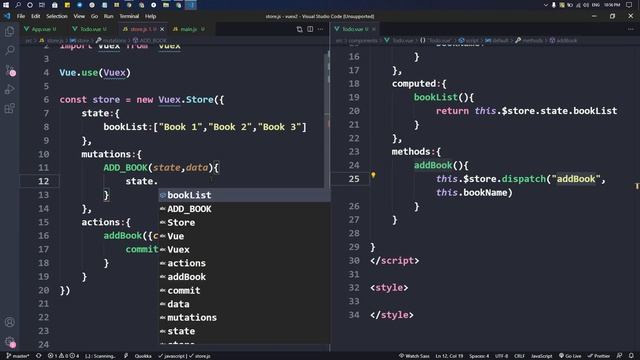The image size is (640, 360).
Task: Open Windows taskbar search
Action: pos(18,5)
